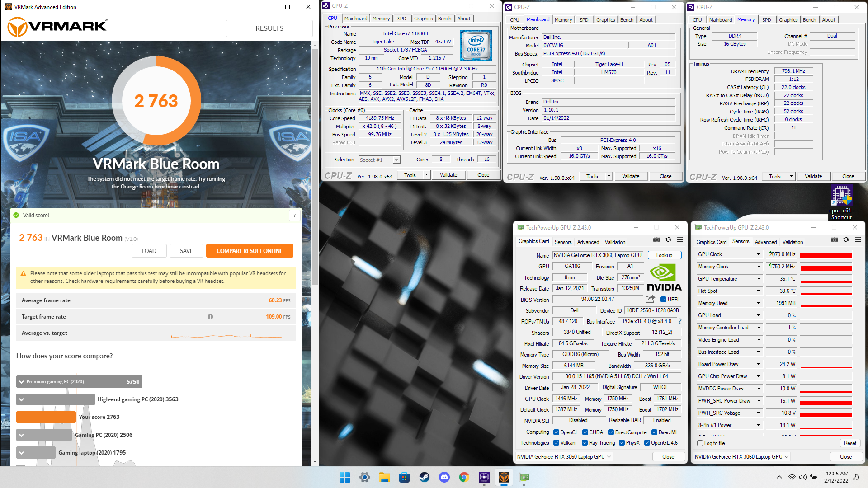Open GPU selector dropdown in Sensors window
The image size is (868, 488).
tap(741, 457)
